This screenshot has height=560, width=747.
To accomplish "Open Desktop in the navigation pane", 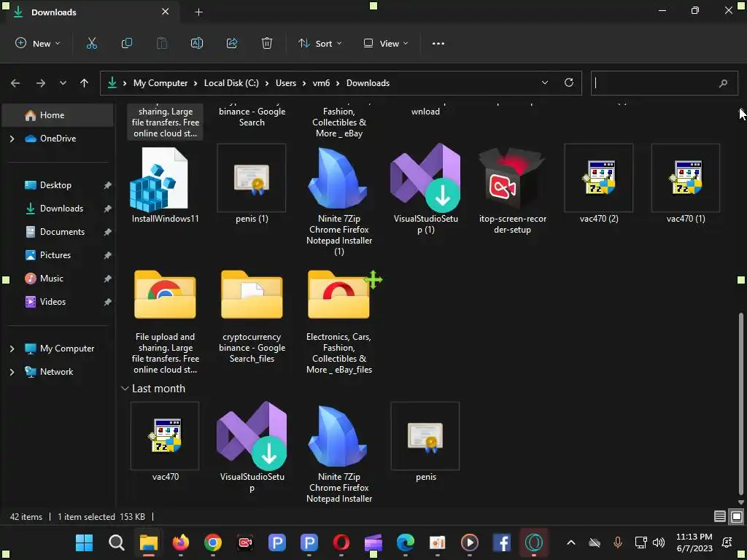I will coord(55,184).
